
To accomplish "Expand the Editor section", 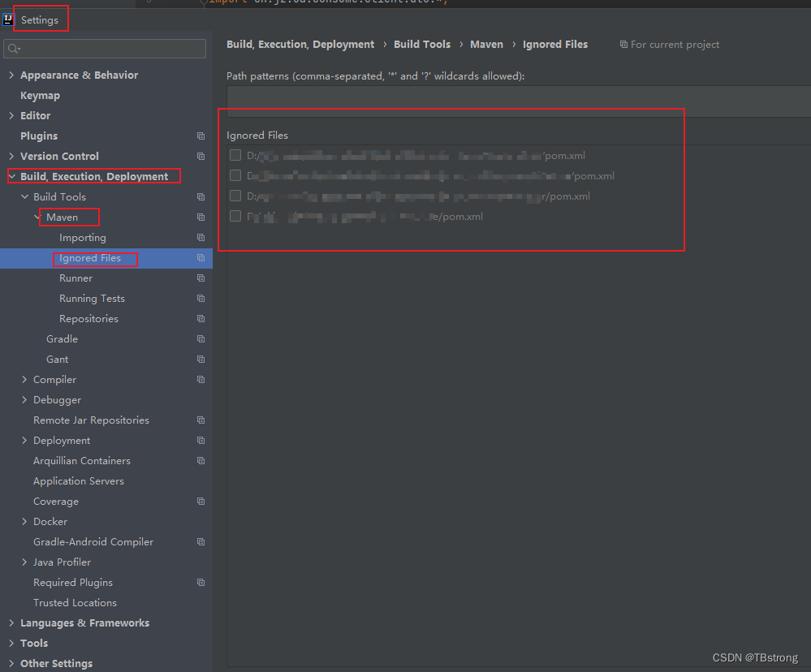I will [11, 116].
